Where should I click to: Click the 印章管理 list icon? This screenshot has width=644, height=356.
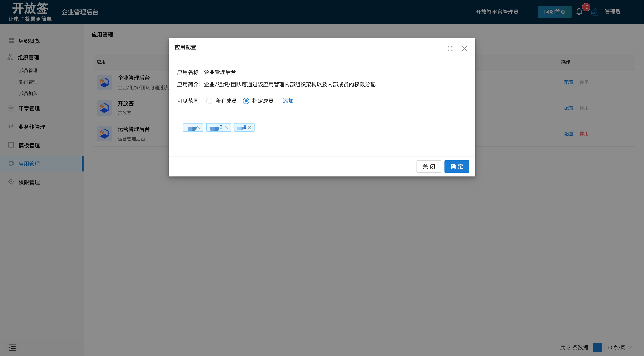pyautogui.click(x=11, y=108)
